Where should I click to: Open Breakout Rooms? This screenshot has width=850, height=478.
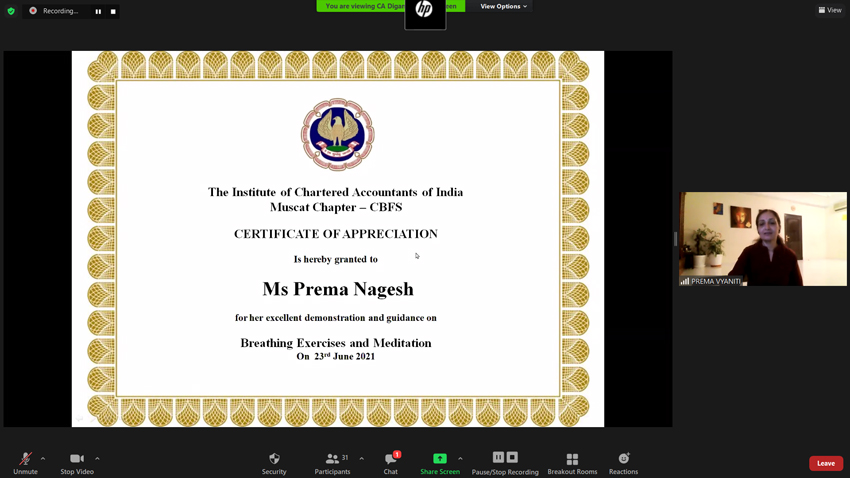(572, 463)
